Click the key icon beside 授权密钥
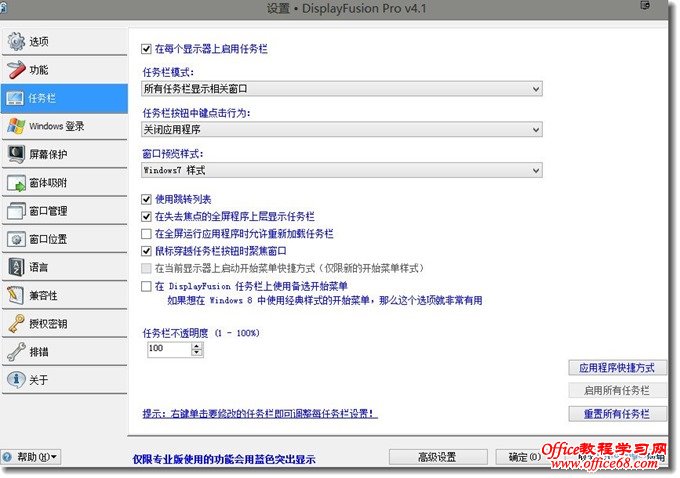The width and height of the screenshot is (680, 478). coord(16,324)
